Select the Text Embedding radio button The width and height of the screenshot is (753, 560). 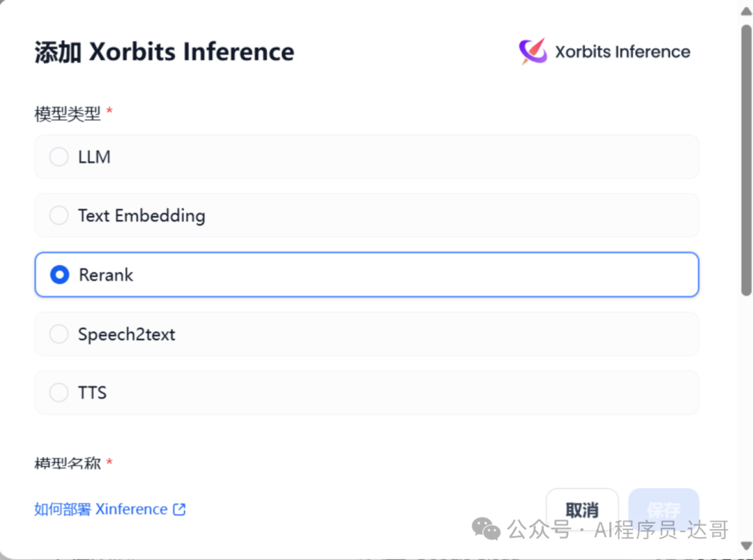point(59,215)
